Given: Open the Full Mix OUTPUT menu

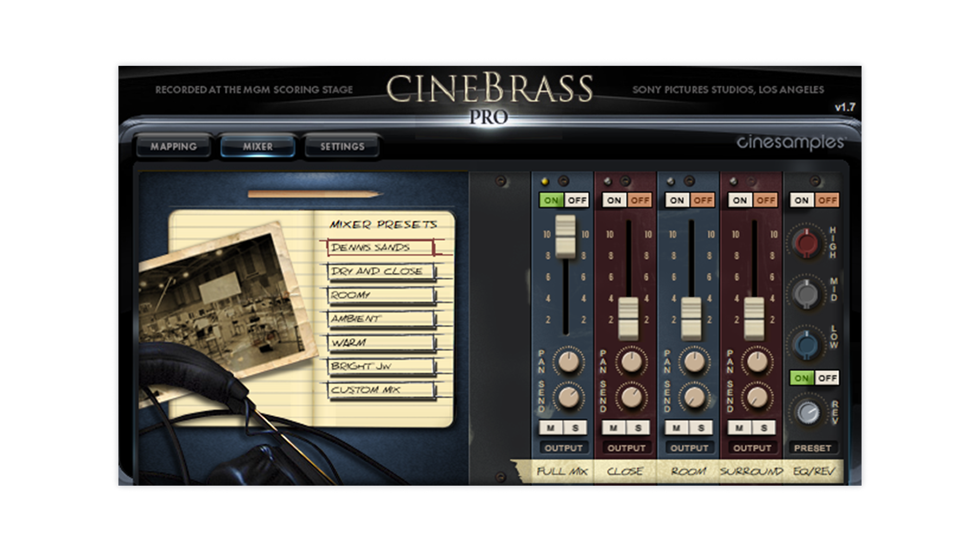Looking at the screenshot, I should pyautogui.click(x=563, y=448).
